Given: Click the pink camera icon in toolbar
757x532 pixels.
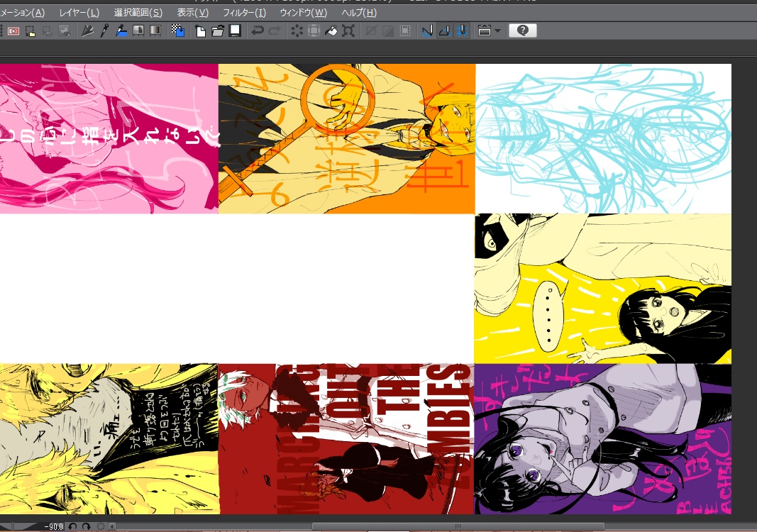Looking at the screenshot, I should (13, 31).
